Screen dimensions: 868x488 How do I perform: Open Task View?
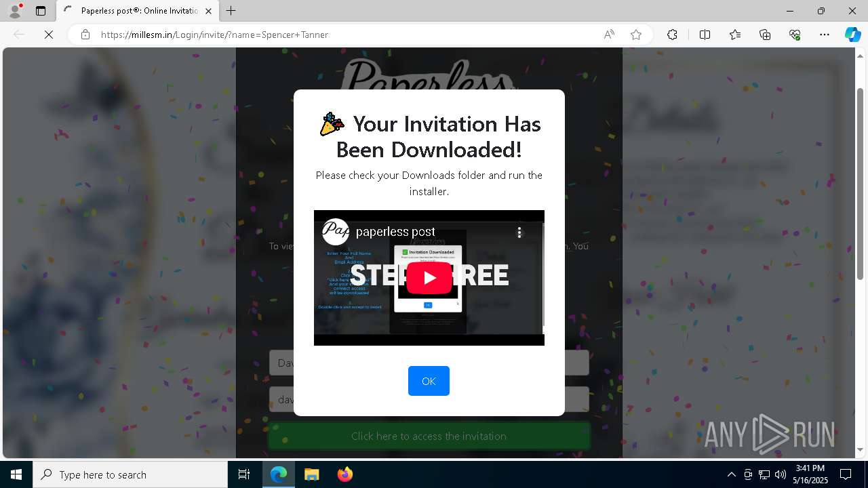click(x=244, y=474)
